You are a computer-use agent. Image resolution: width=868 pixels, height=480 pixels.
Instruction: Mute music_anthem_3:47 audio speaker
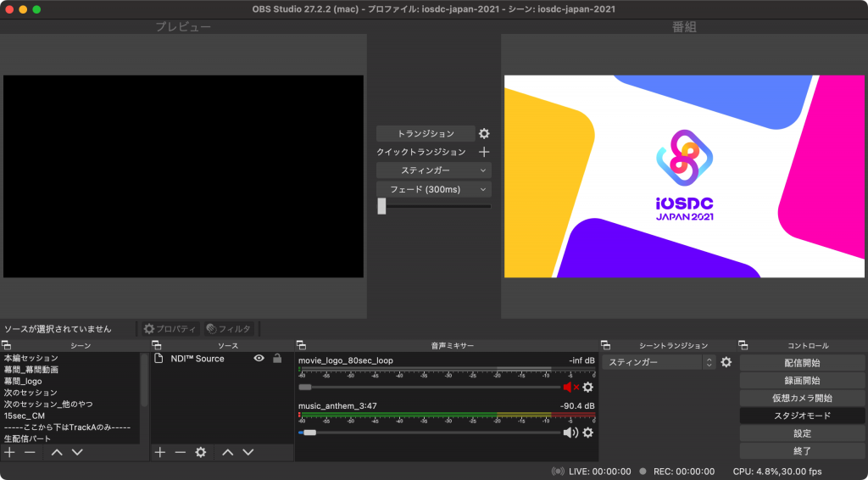point(570,433)
